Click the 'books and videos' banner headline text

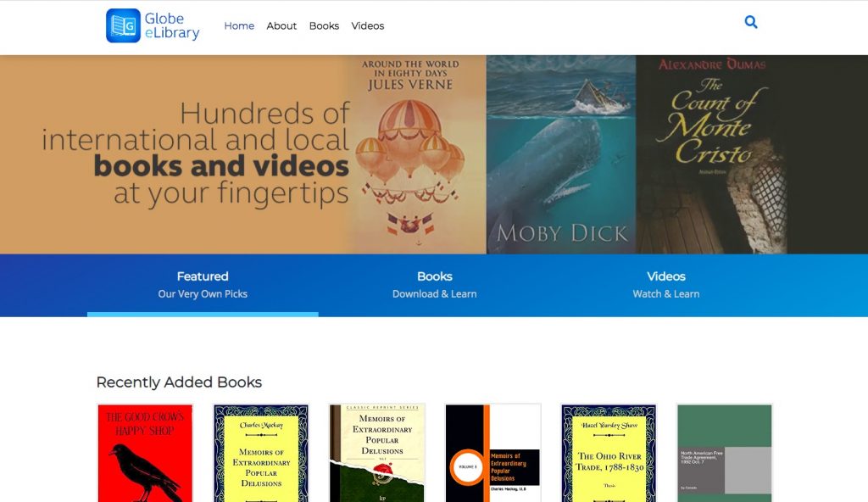[x=221, y=165]
